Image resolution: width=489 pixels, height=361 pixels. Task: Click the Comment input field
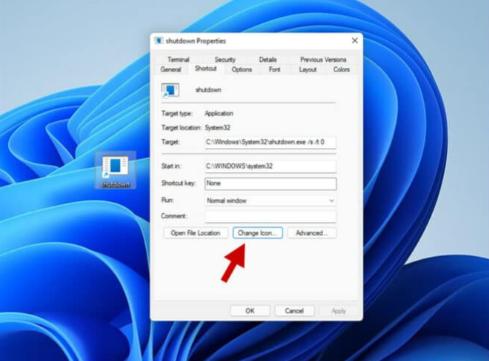[x=270, y=216]
